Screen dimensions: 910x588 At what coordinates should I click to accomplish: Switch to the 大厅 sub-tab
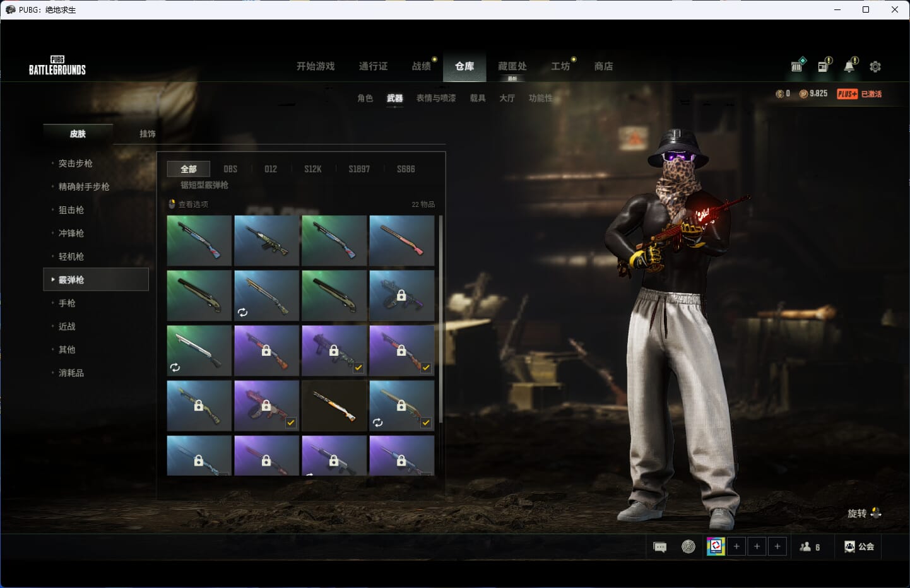507,98
